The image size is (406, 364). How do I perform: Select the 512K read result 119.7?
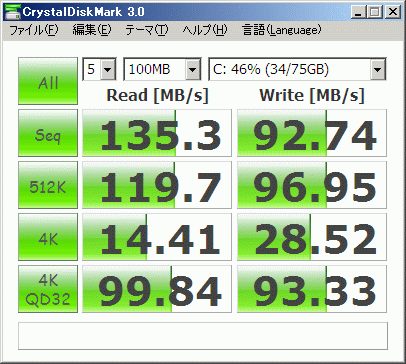tap(157, 185)
